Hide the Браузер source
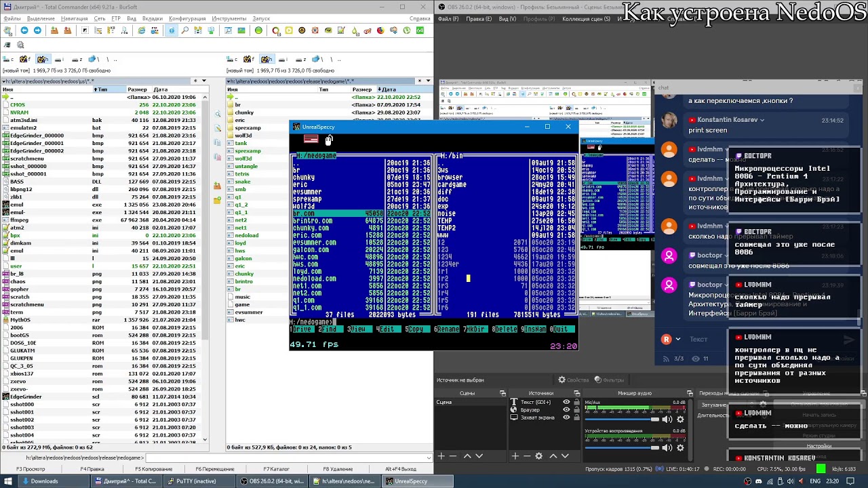Image resolution: width=868 pixels, height=488 pixels. pyautogui.click(x=566, y=409)
